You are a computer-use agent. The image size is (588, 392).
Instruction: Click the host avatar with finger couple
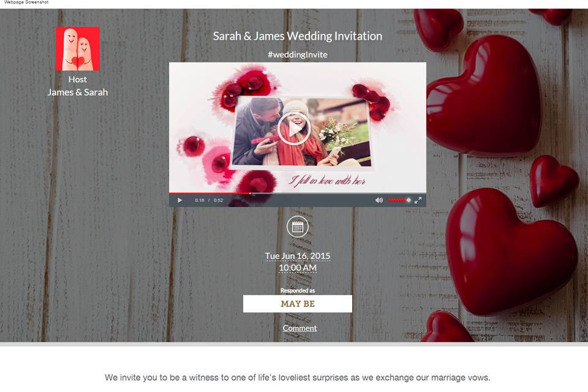[x=78, y=49]
